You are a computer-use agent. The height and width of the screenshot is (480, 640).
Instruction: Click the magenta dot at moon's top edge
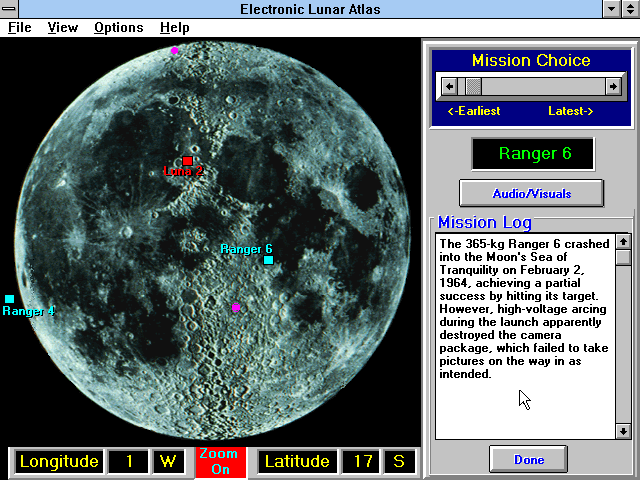[x=174, y=51]
